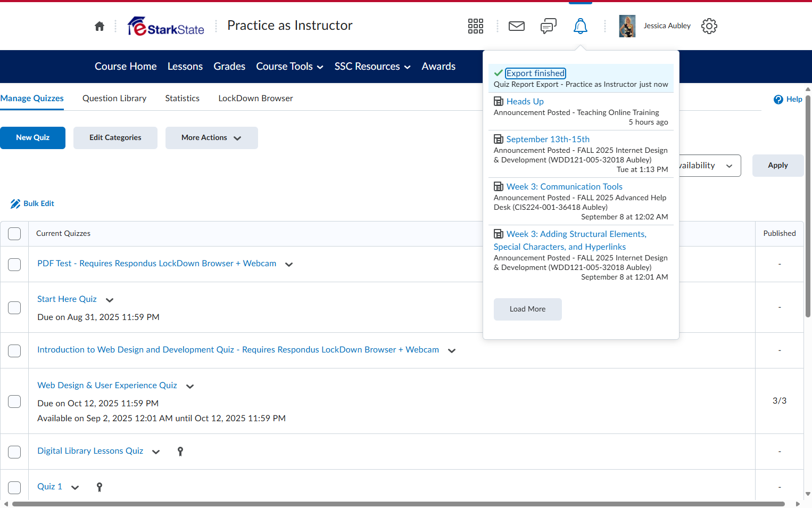Tick the select-all Current Quizzes checkbox
Screen dimensions: 812x508
(x=14, y=234)
